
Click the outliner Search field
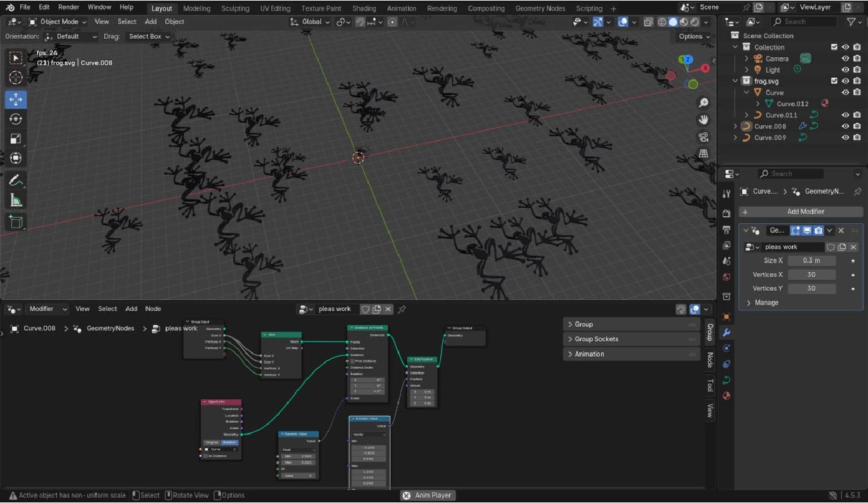(x=804, y=22)
